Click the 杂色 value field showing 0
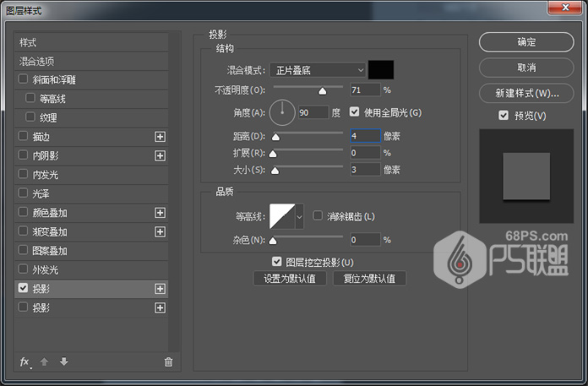This screenshot has height=386, width=588. (365, 240)
